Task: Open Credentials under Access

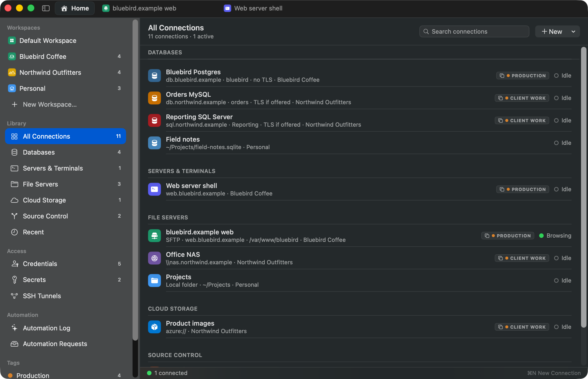Action: point(66,264)
